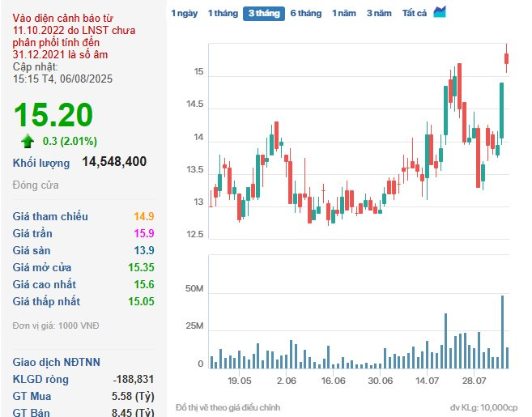Select the active 3 tháng tab
Screen dimensions: 532x417
pyautogui.click(x=263, y=14)
